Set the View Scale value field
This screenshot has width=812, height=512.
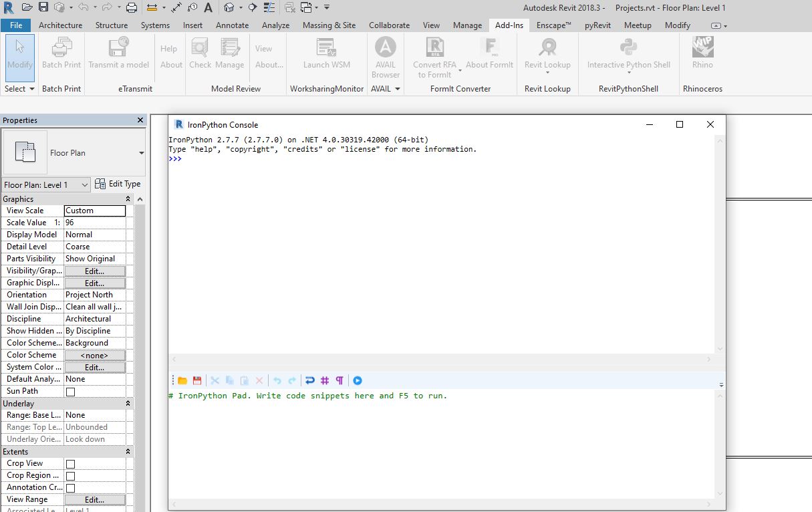pyautogui.click(x=94, y=210)
